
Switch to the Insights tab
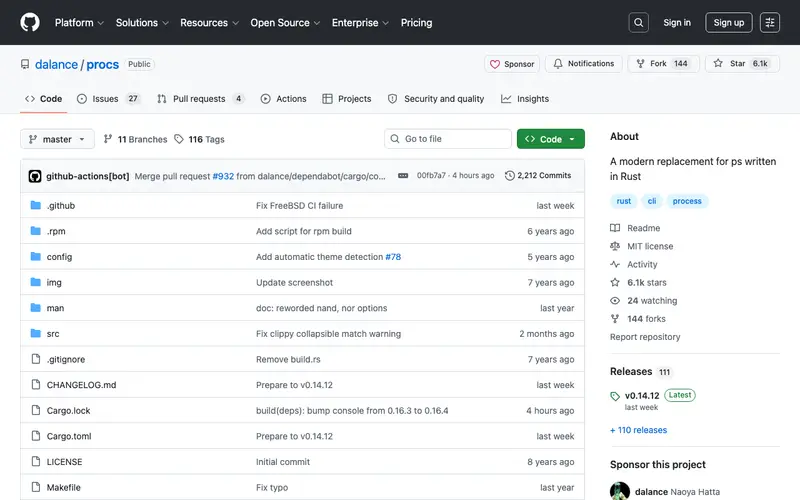525,99
